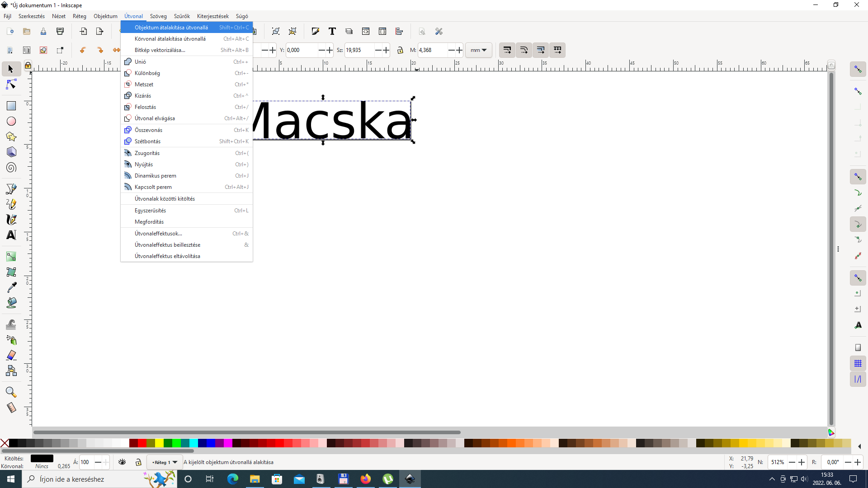Select the Node editing tool
Screen dimensions: 868x488
pos(11,84)
